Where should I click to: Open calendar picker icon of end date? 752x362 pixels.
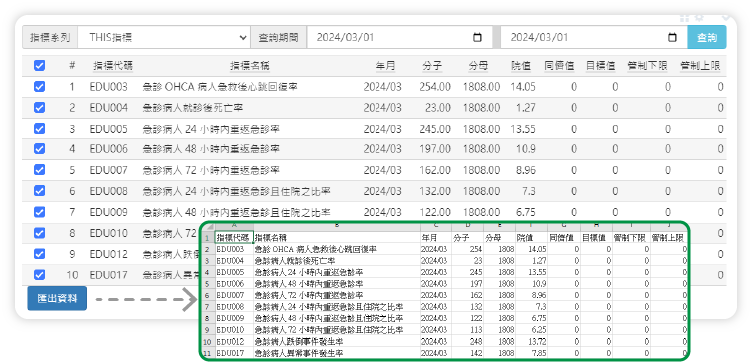[672, 37]
